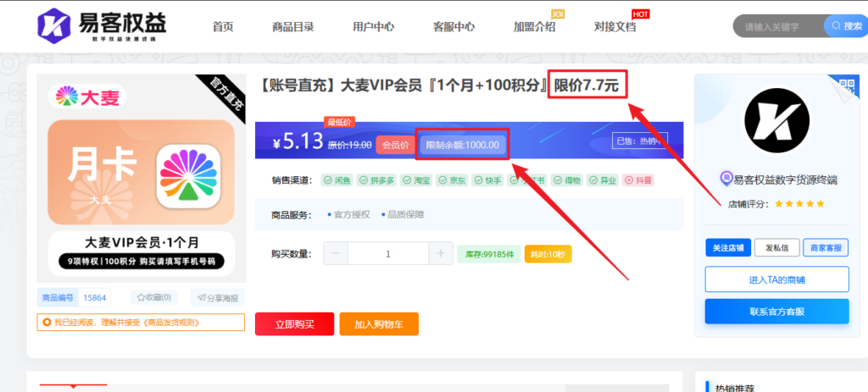Click 联系官方客服 button
The image size is (868, 392).
click(x=776, y=312)
